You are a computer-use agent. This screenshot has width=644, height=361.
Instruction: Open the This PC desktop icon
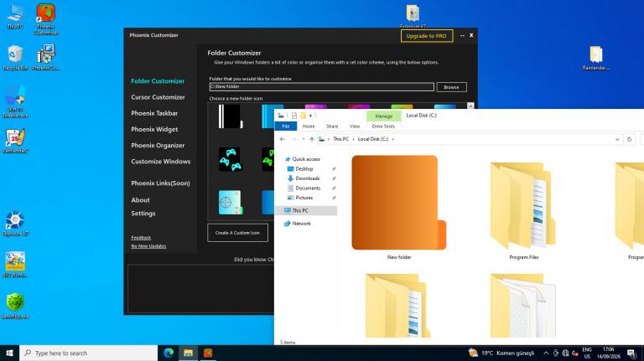pos(15,17)
